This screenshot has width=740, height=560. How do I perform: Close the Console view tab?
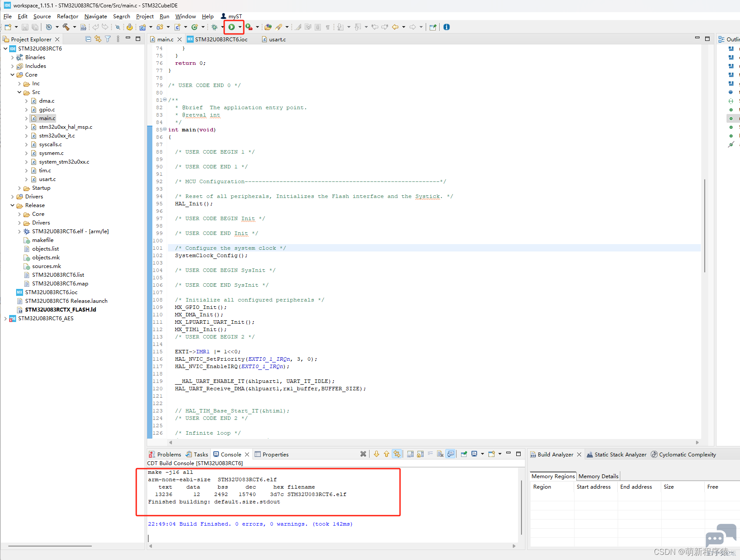[247, 454]
